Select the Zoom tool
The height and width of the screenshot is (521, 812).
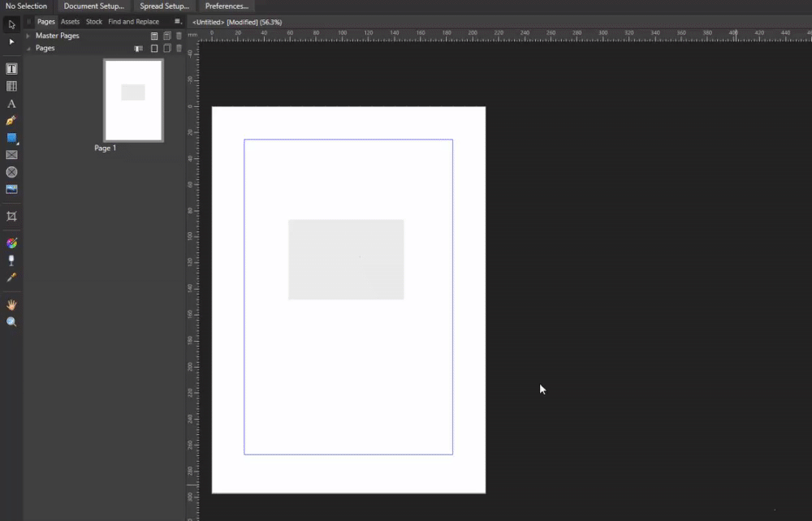pos(11,321)
